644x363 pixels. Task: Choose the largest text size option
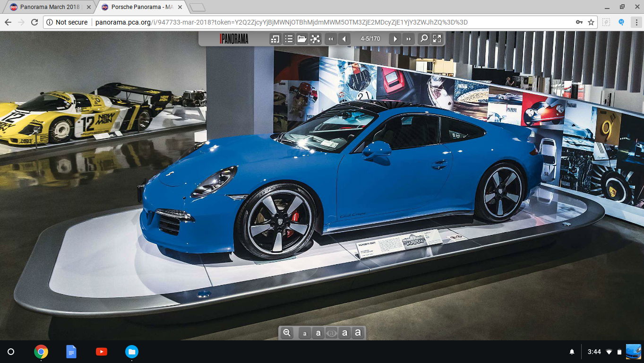(x=358, y=333)
